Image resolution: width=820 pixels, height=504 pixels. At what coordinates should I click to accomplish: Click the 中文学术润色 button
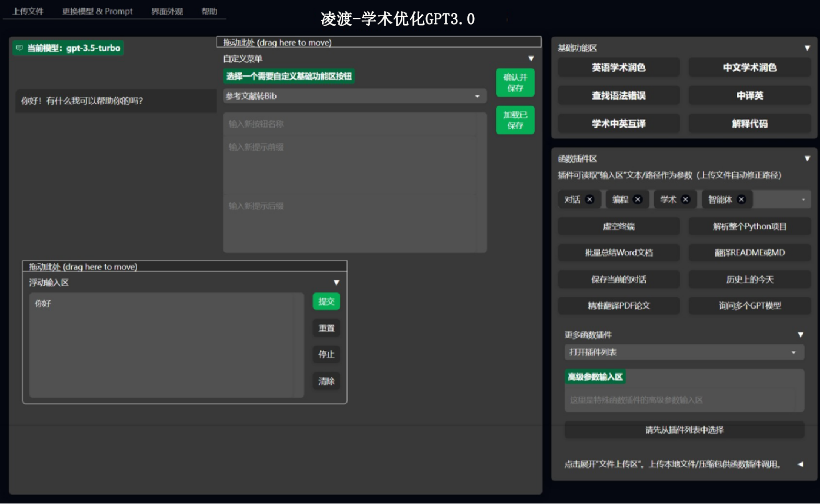[x=749, y=68]
